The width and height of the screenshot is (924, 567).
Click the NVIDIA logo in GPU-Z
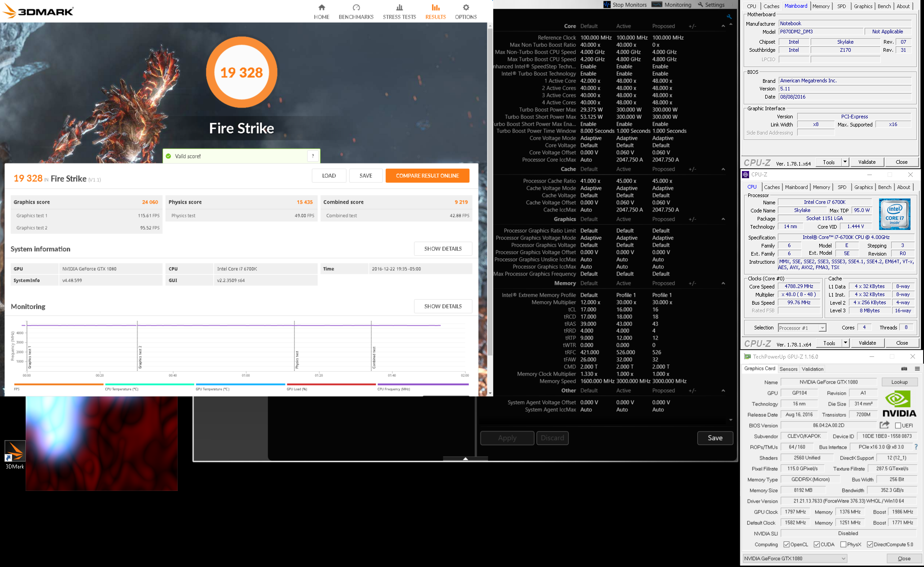click(x=899, y=404)
